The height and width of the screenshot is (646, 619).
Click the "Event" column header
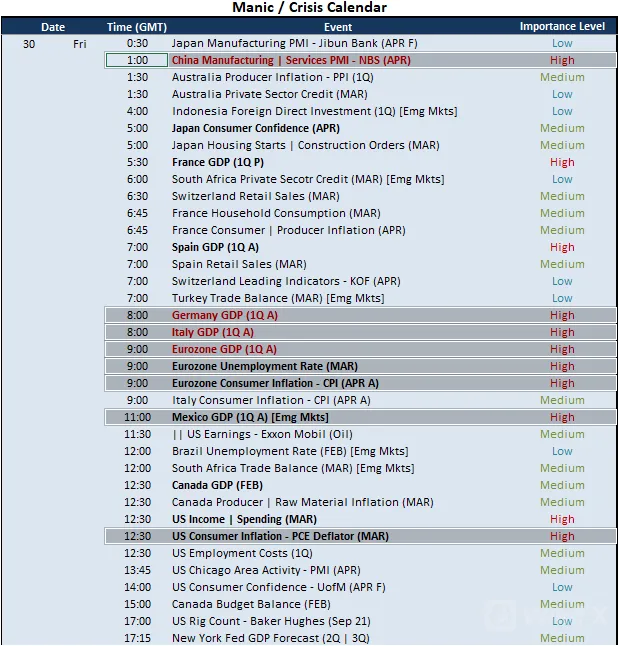click(338, 27)
